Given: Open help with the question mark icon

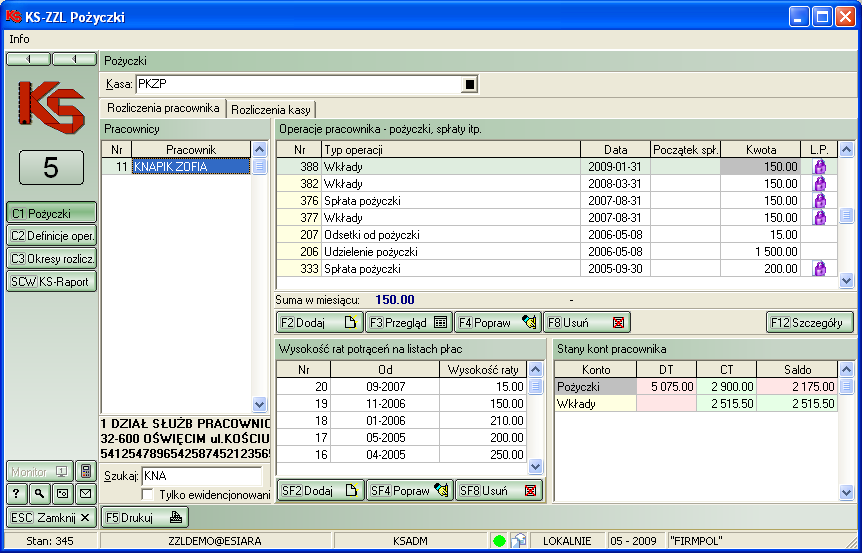Looking at the screenshot, I should pos(16,493).
